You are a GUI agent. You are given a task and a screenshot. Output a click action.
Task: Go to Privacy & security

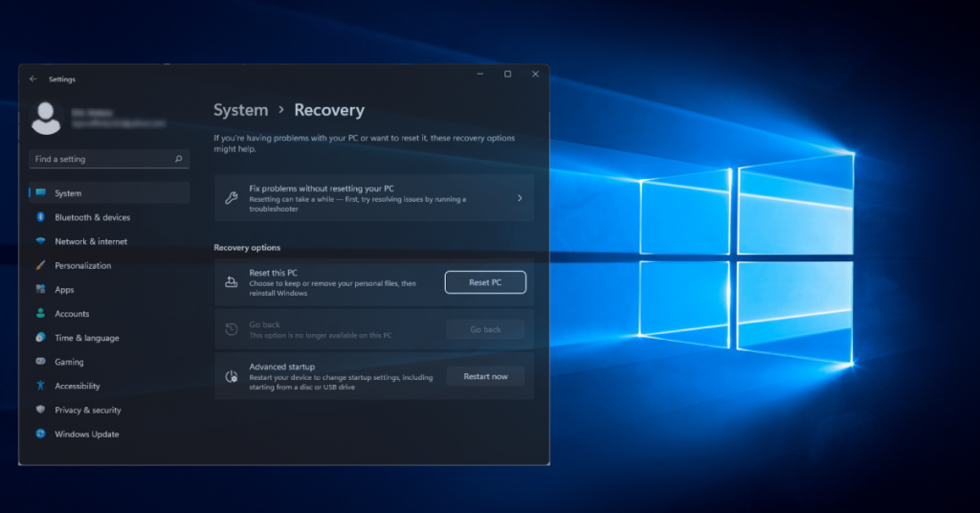point(88,410)
